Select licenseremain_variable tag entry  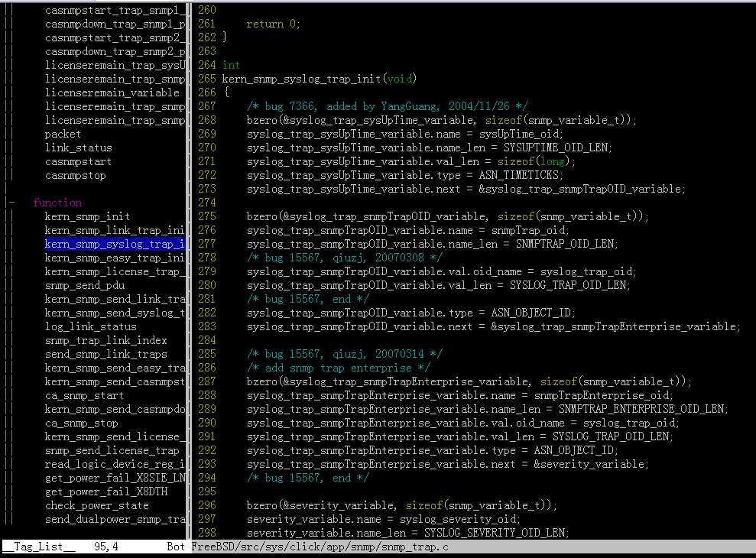[x=112, y=92]
